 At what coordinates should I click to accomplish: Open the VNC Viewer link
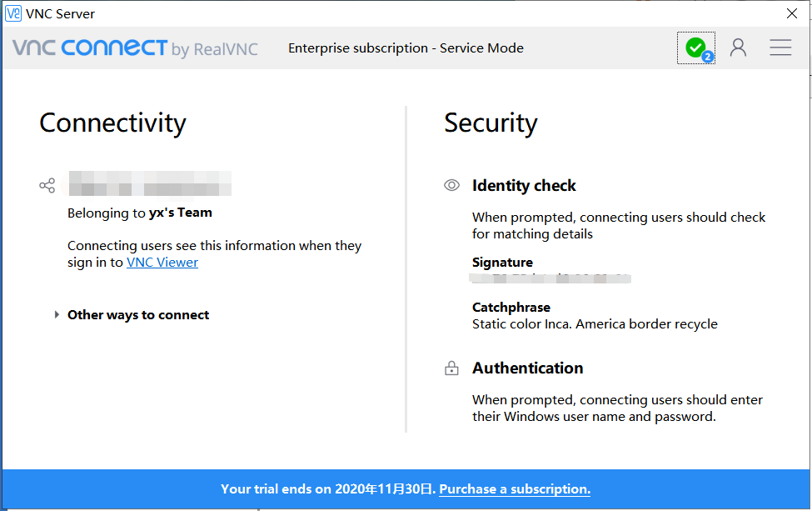[x=162, y=263]
